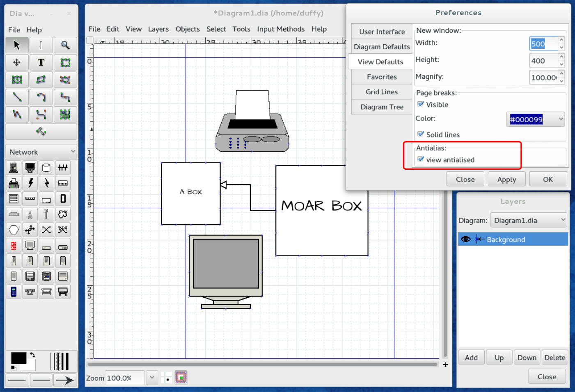
Task: Choose the text edit cursor tool
Action: point(41,45)
